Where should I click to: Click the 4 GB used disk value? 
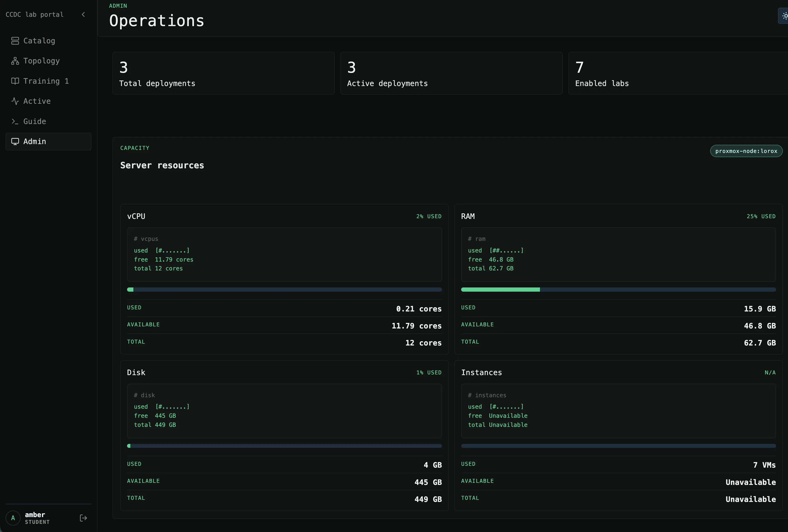coord(433,465)
